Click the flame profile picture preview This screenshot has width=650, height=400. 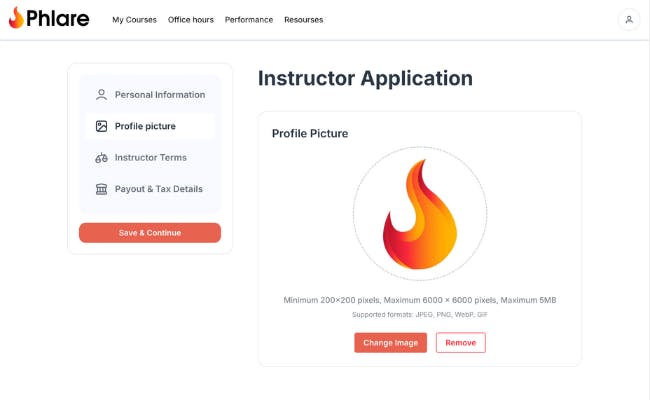tap(419, 214)
